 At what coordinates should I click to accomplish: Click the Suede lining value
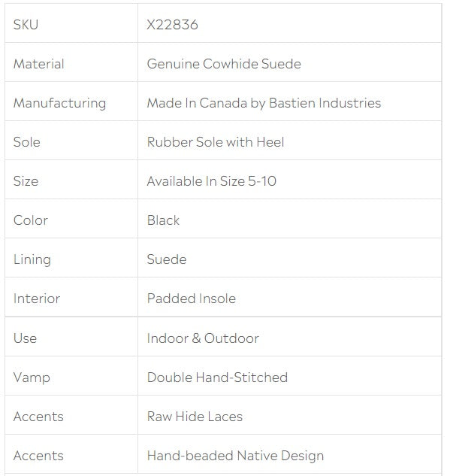[167, 259]
